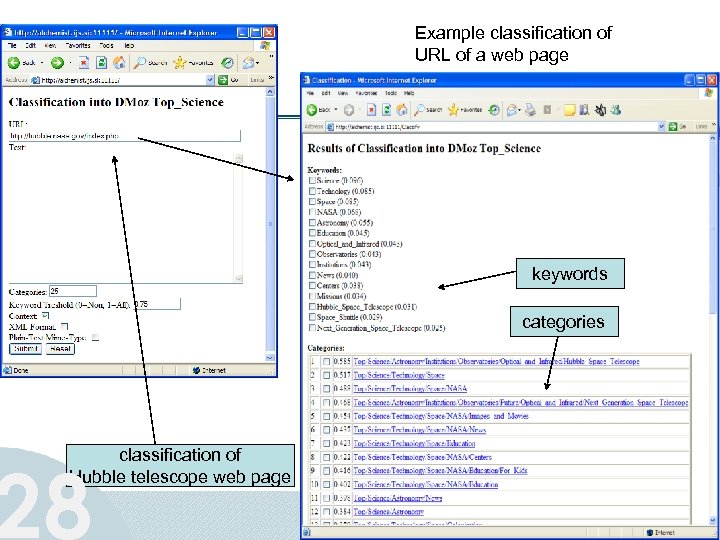The image size is (720, 540).
Task: Click Stop icon in Classification window toolbar
Action: (x=371, y=110)
